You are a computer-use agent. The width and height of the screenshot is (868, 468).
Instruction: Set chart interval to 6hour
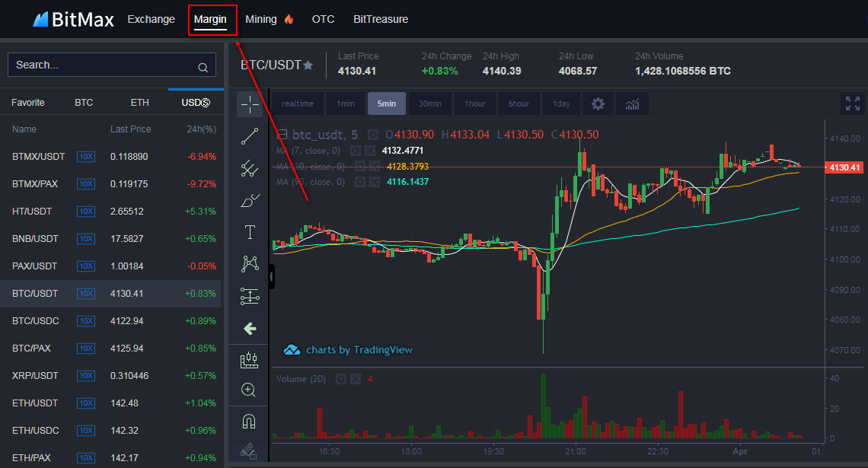click(x=519, y=104)
